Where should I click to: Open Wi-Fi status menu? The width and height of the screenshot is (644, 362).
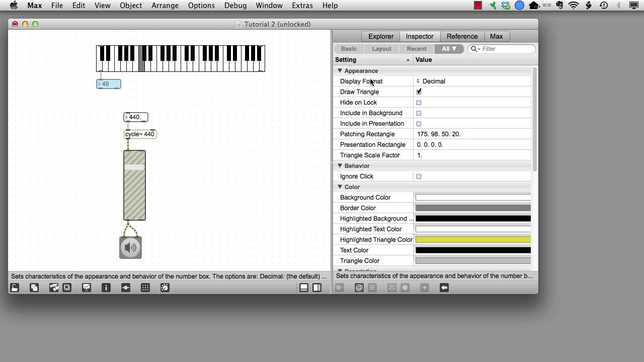[574, 6]
